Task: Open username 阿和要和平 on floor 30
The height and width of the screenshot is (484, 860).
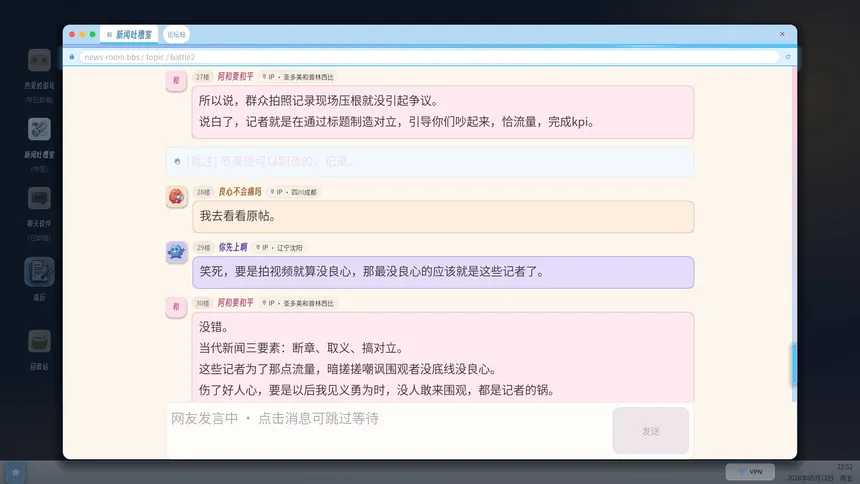Action: click(235, 303)
